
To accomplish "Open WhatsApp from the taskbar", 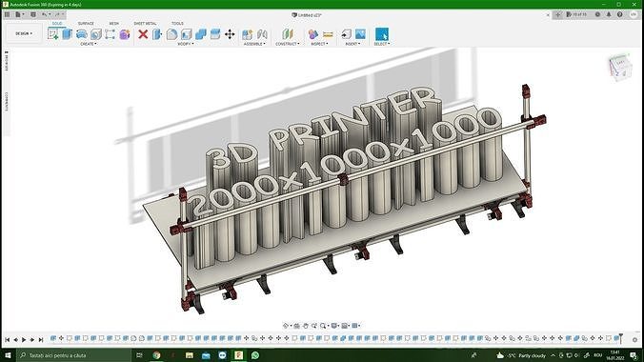I will coord(255,355).
